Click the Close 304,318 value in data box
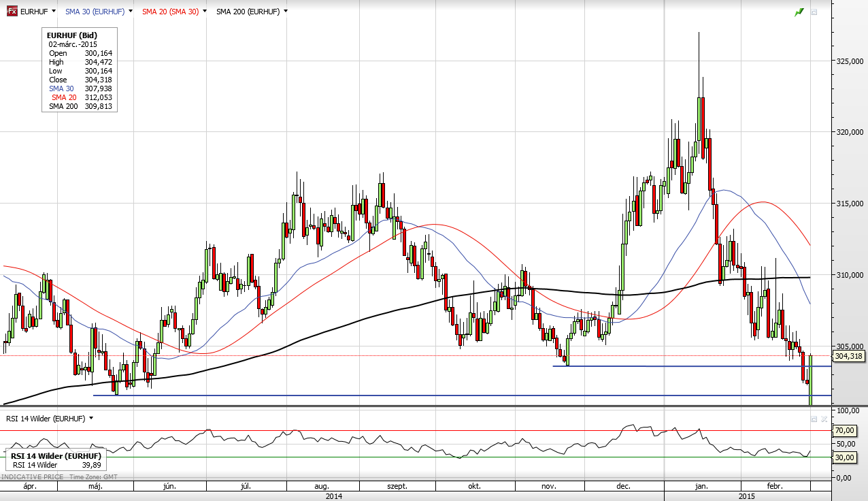 coord(99,80)
